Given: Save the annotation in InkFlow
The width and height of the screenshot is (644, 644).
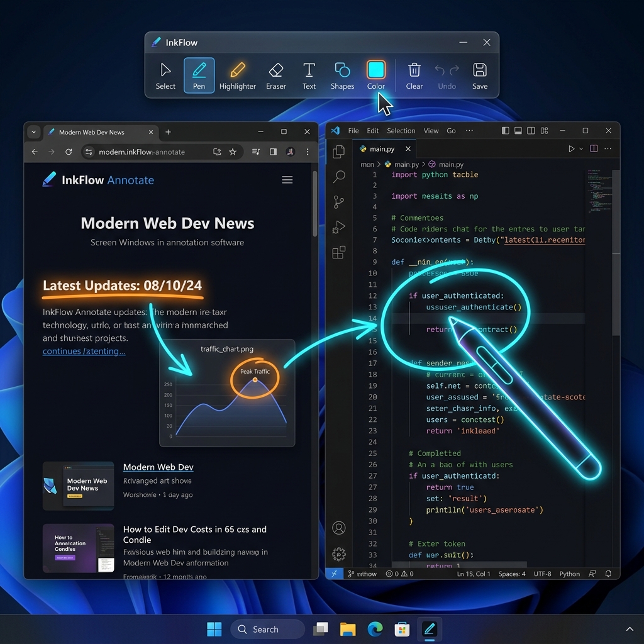Looking at the screenshot, I should tap(480, 76).
